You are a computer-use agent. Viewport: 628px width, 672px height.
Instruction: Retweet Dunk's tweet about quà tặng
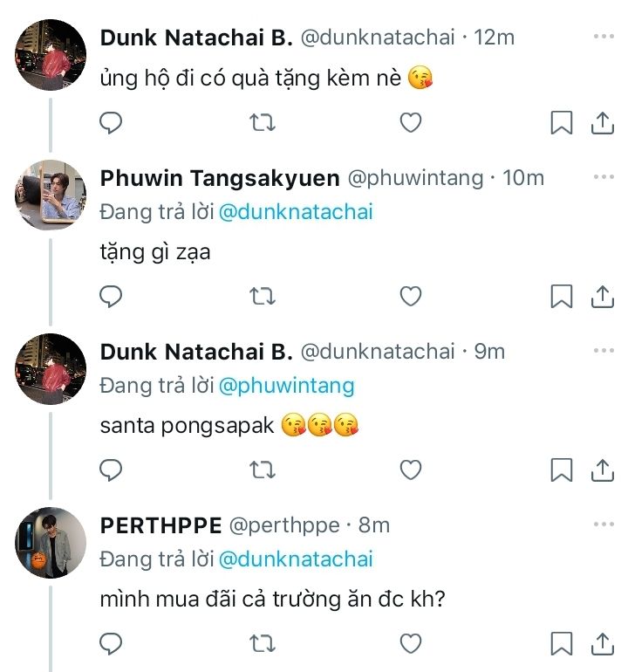pos(262,124)
